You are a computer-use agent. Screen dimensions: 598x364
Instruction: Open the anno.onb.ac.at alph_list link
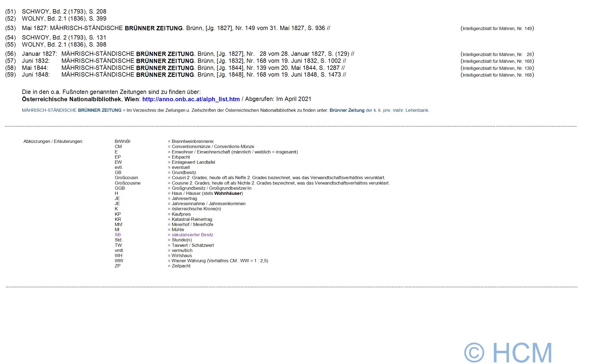[x=191, y=99]
